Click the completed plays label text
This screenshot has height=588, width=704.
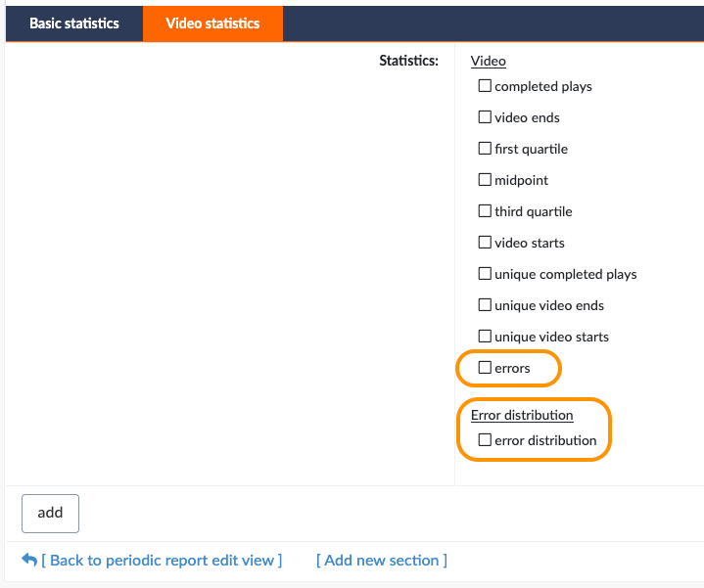[x=543, y=86]
